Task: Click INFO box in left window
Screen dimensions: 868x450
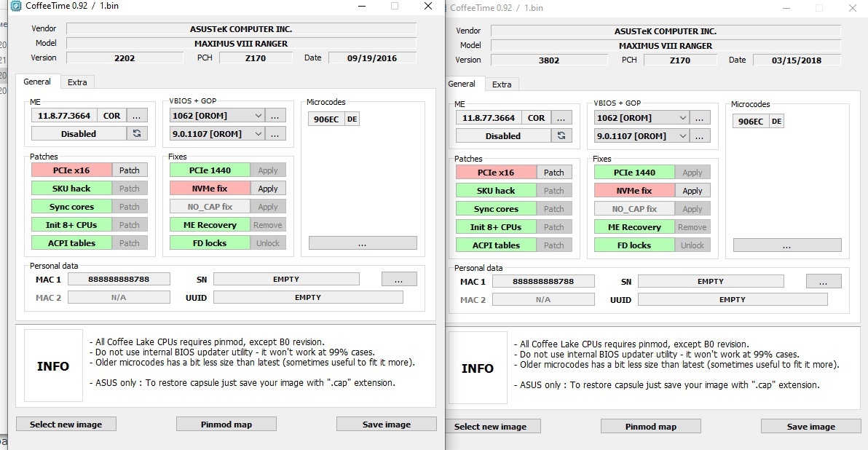Action: 53,366
